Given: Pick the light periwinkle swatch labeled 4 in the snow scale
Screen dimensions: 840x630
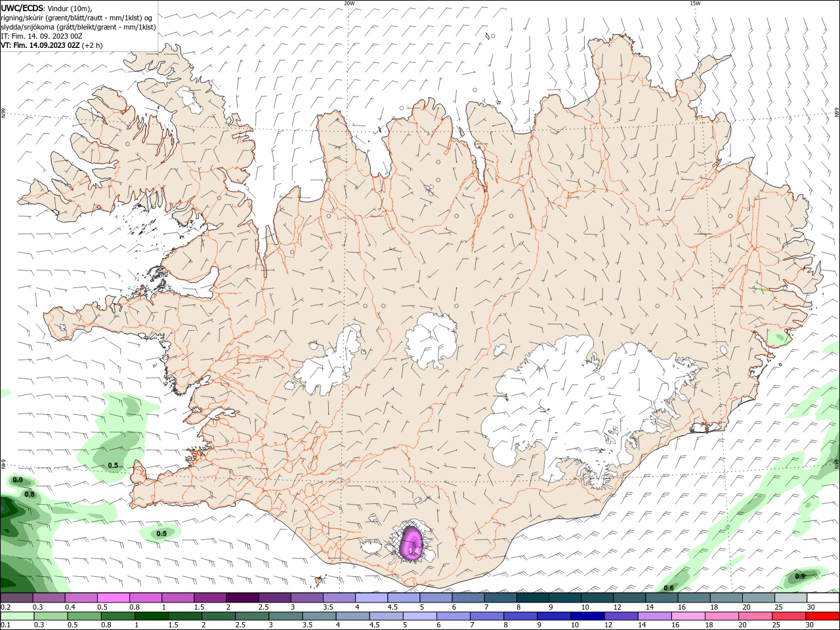Looking at the screenshot, I should coord(371,598).
